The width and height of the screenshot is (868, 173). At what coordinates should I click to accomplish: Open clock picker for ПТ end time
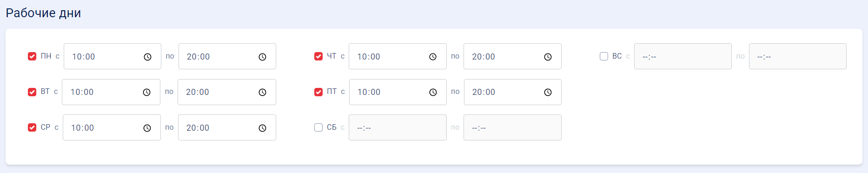[548, 92]
